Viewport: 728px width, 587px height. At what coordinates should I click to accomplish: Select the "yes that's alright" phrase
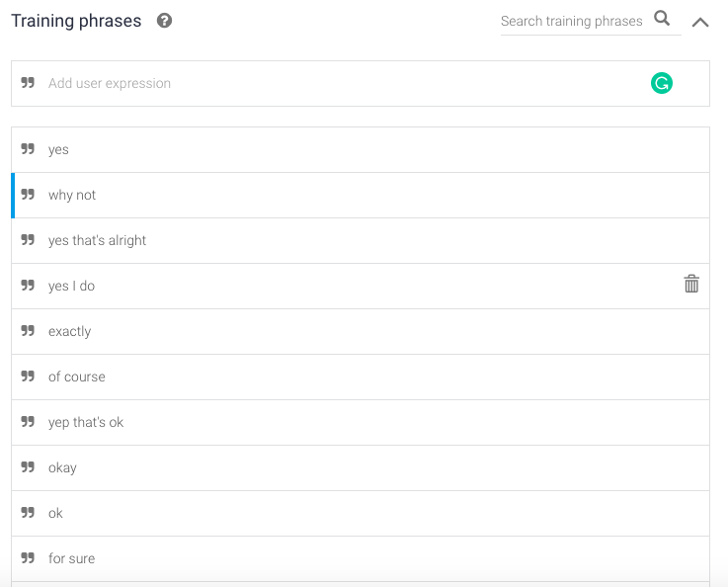(x=361, y=240)
